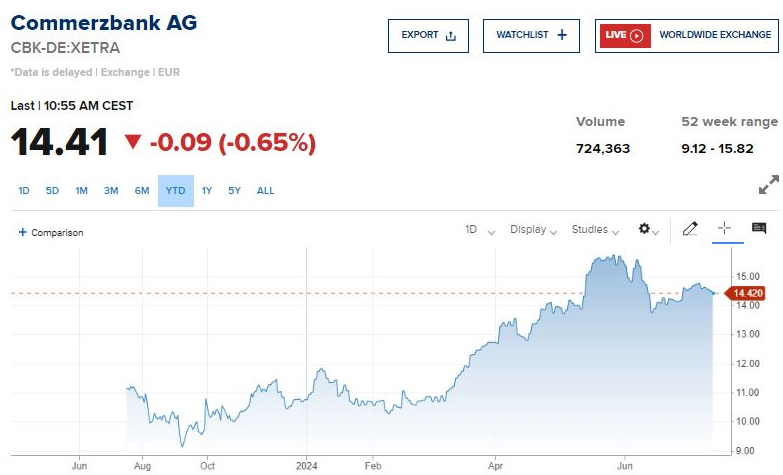Click the red LIVE play badge
Screen dimensions: 783x475
pos(625,35)
